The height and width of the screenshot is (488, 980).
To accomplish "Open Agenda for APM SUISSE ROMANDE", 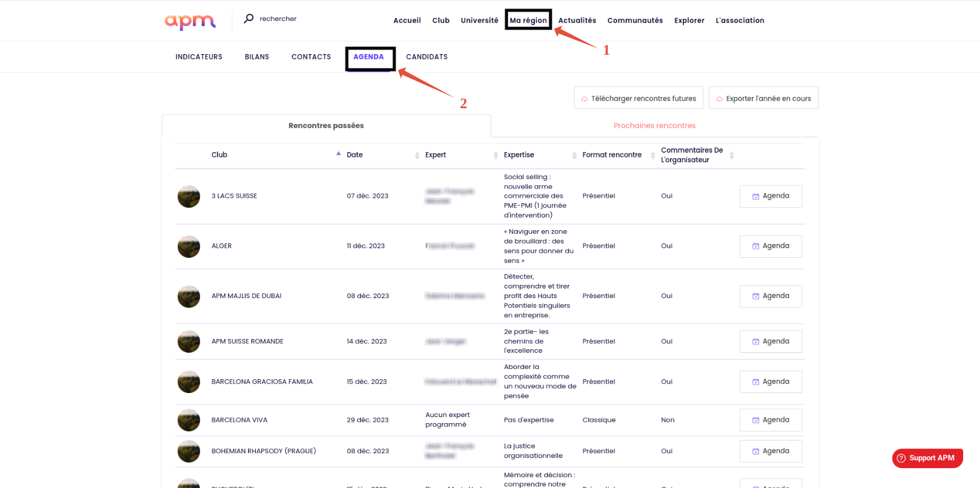I will 770,341.
